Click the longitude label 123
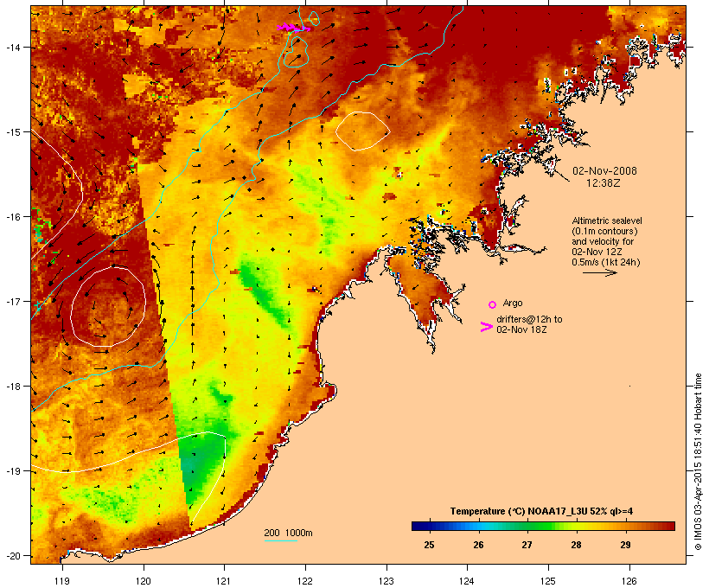The width and height of the screenshot is (709, 588). pyautogui.click(x=386, y=581)
